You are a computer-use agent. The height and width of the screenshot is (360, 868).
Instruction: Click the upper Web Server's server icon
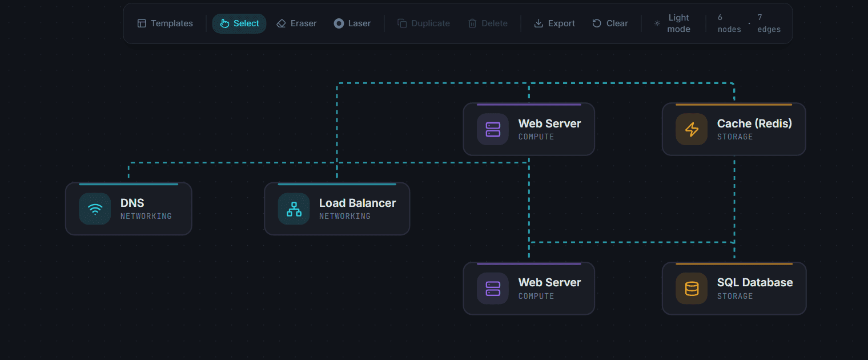(493, 129)
